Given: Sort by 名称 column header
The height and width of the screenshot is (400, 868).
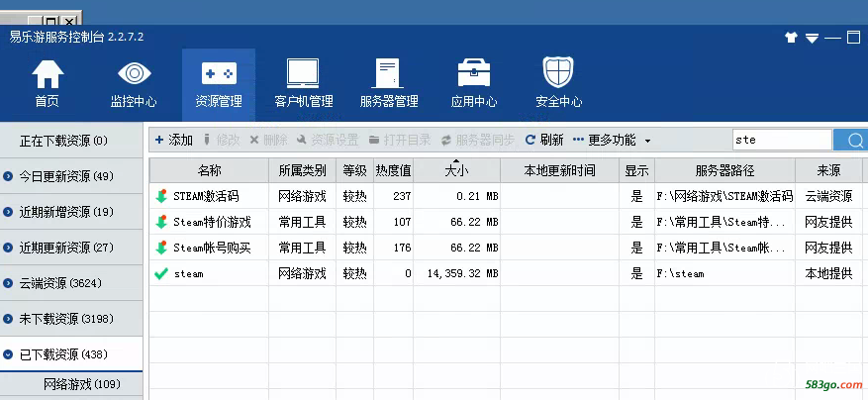Looking at the screenshot, I should (x=209, y=170).
